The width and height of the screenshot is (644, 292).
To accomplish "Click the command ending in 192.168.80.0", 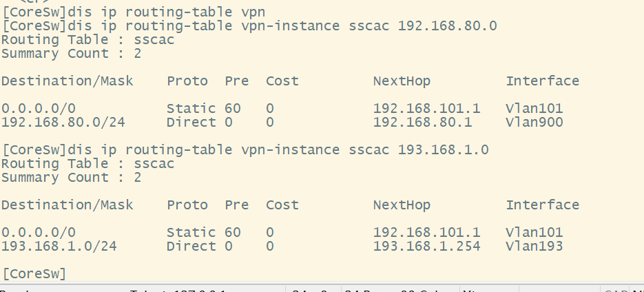I will (249, 26).
